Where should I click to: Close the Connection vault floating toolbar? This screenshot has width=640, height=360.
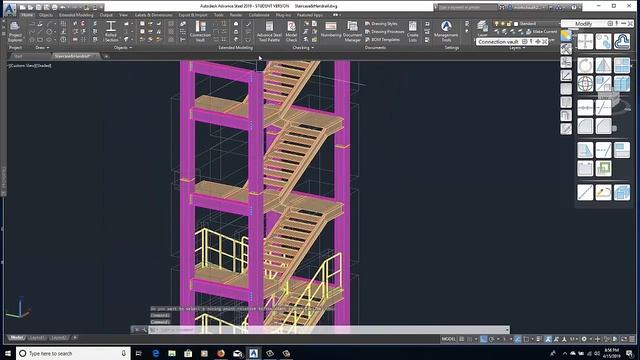[544, 42]
